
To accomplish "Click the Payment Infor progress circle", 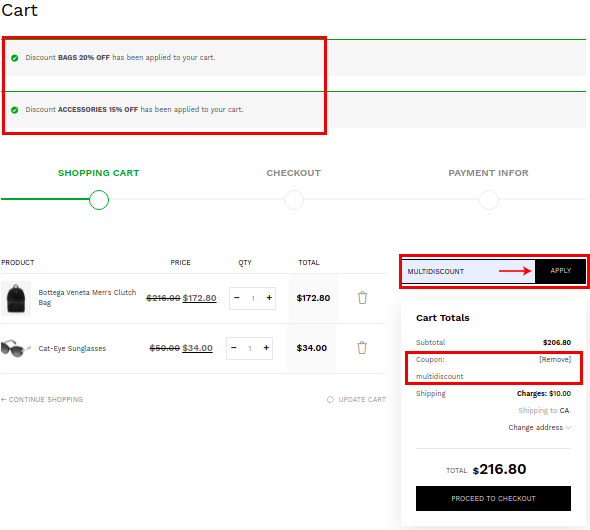I will point(489,200).
